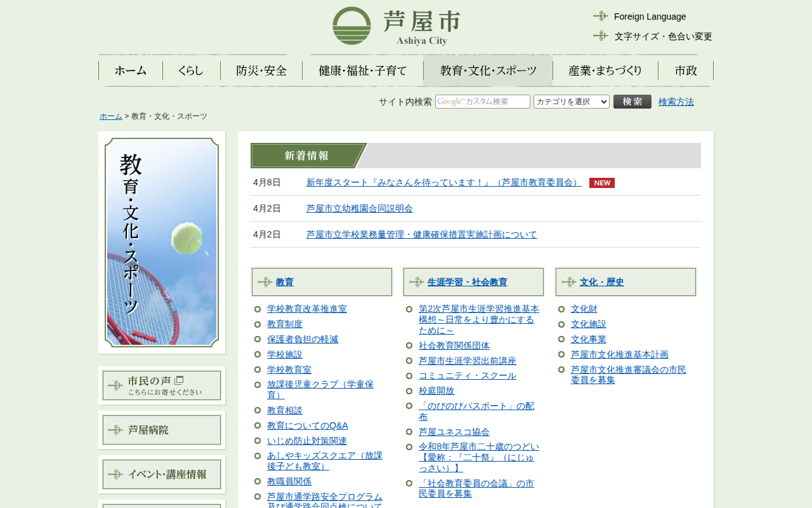This screenshot has height=508, width=812.
Task: Click the 教育・文化・スポーツ tennis banner image
Action: tap(162, 243)
